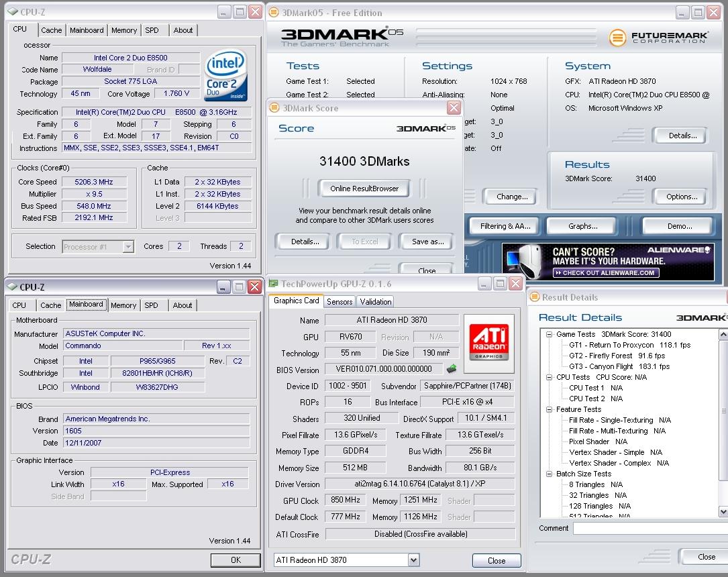Select the CPU Test 1 tree row

point(596,388)
